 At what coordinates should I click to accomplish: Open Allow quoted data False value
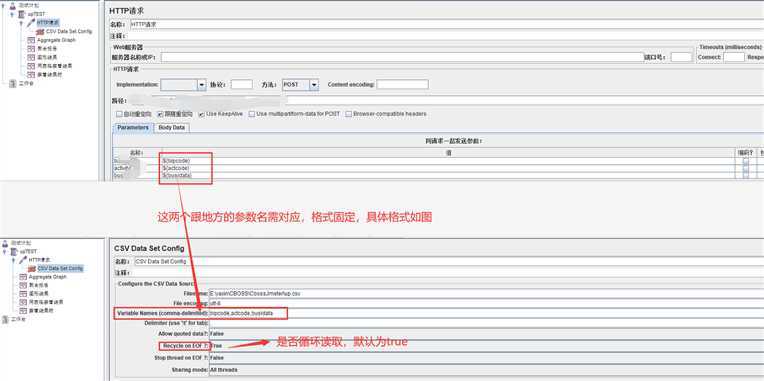click(x=486, y=334)
